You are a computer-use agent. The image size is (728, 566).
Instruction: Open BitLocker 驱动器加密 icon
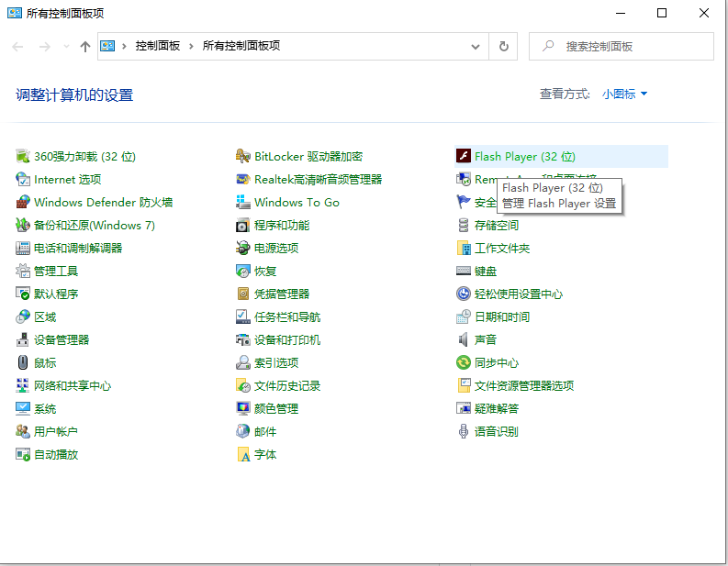tap(243, 157)
